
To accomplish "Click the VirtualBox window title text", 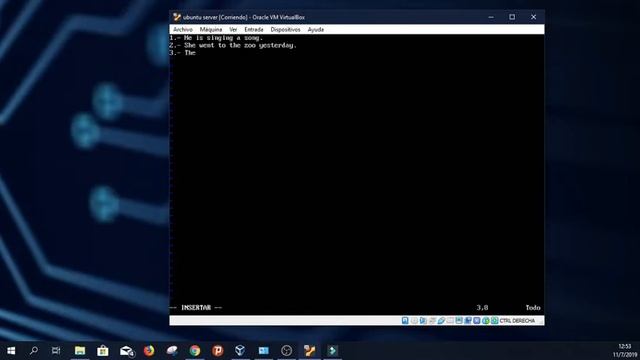I will (x=244, y=17).
